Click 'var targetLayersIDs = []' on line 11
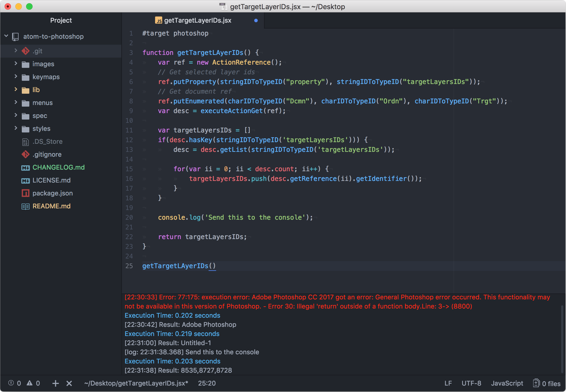This screenshot has width=566, height=392. [204, 130]
